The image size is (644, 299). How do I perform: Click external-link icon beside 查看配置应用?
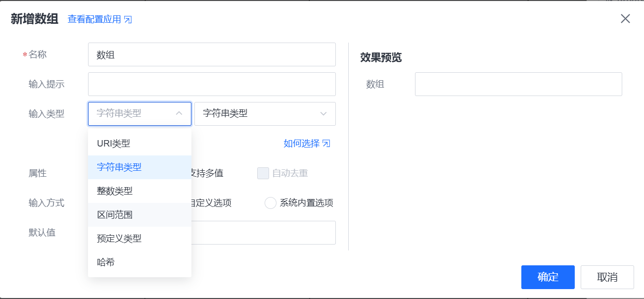click(x=128, y=20)
